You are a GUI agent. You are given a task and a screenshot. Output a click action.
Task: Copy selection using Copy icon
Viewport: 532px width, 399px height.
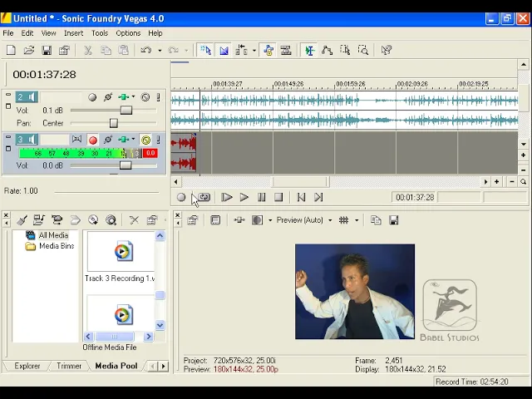click(106, 50)
